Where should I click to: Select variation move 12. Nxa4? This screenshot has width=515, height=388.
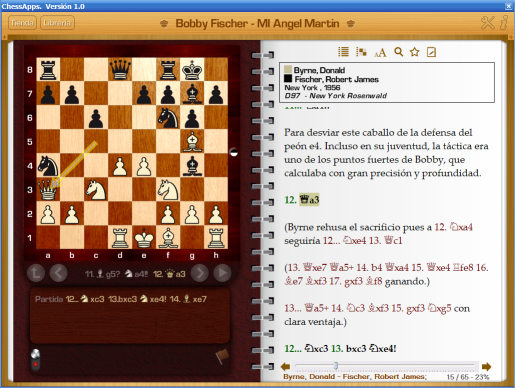(x=454, y=227)
